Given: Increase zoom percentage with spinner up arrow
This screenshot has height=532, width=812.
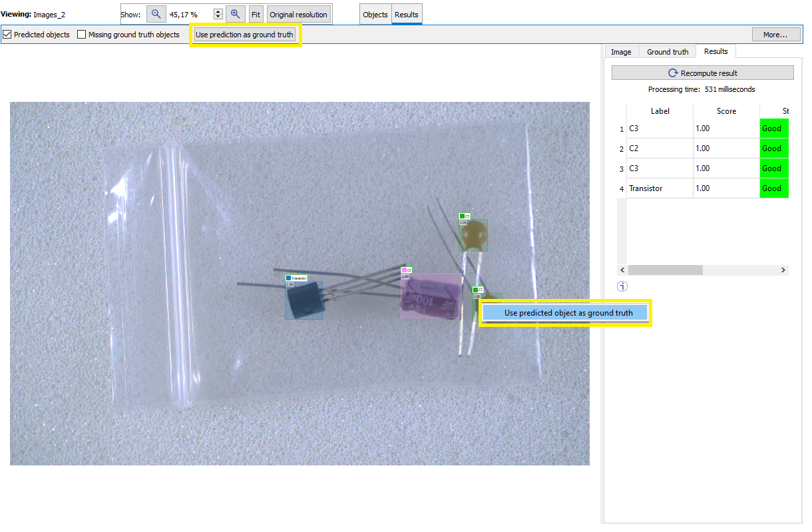Looking at the screenshot, I should point(218,11).
